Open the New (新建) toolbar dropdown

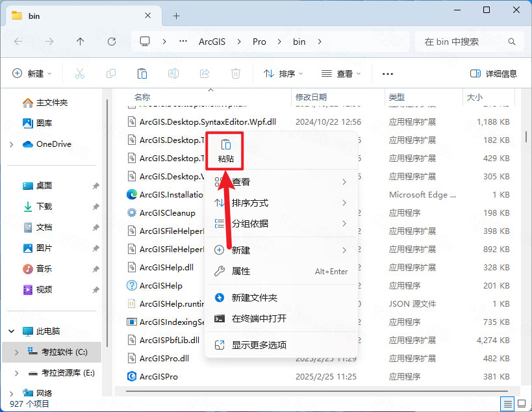pos(32,73)
